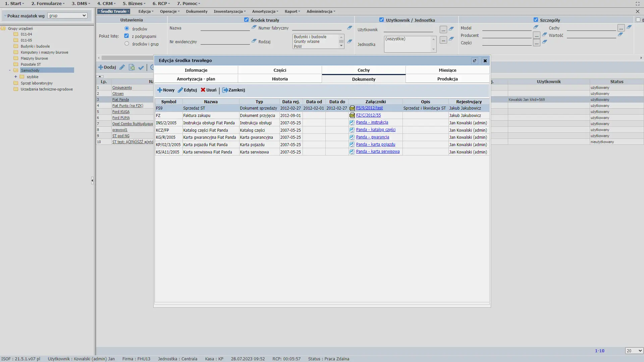Expand the szybkie tree folder
644x362 pixels.
[15, 77]
